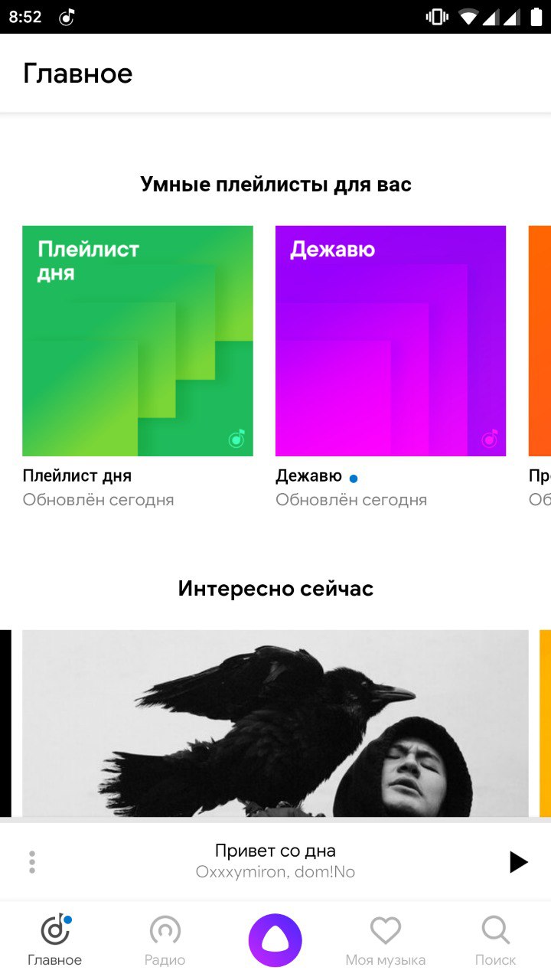Select the Дежавю title below the cover
The image size is (551, 980).
(x=308, y=476)
